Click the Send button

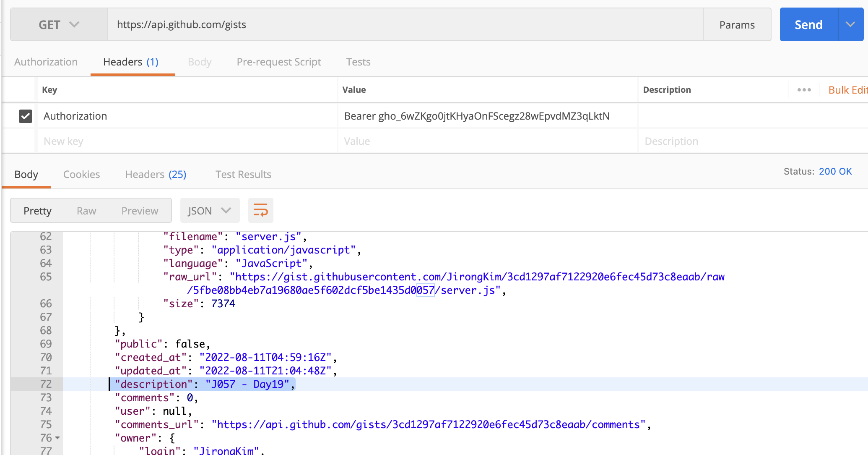pos(808,25)
